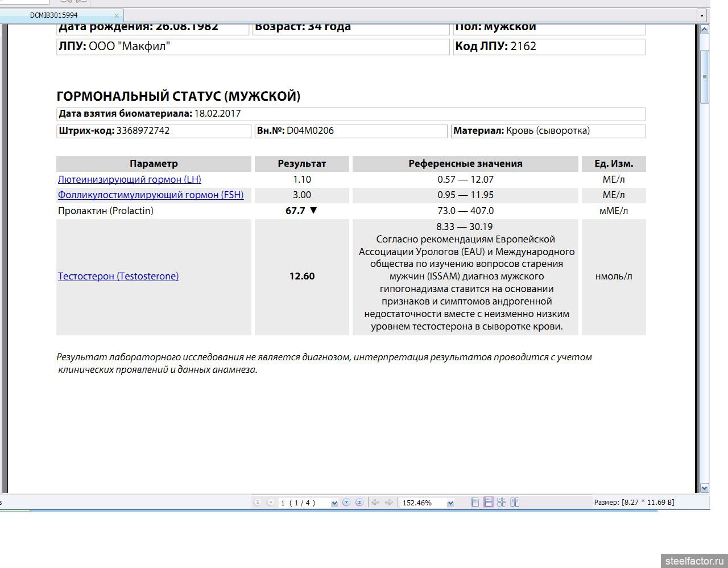This screenshot has width=728, height=568.
Task: Click the reference range 0.95 — 11.95
Action: tap(465, 195)
